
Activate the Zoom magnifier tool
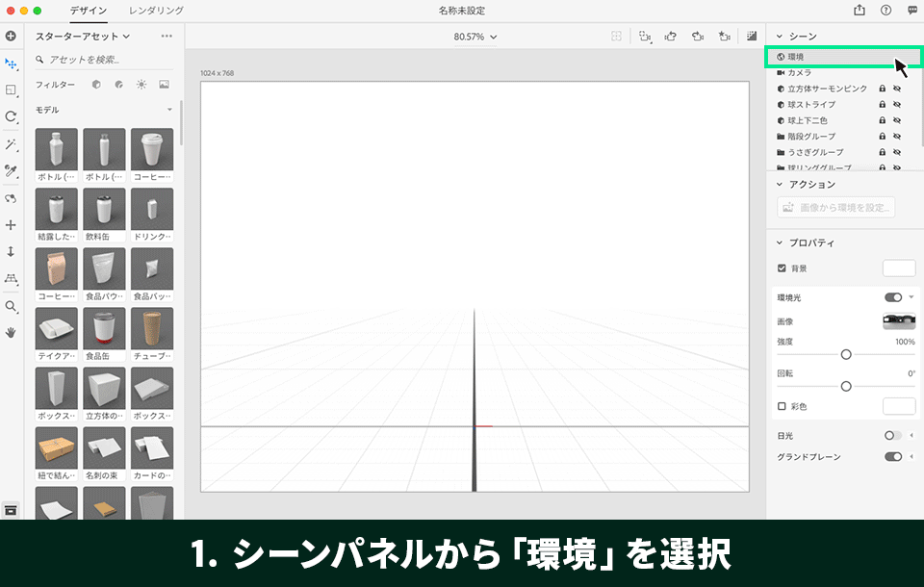tap(11, 306)
